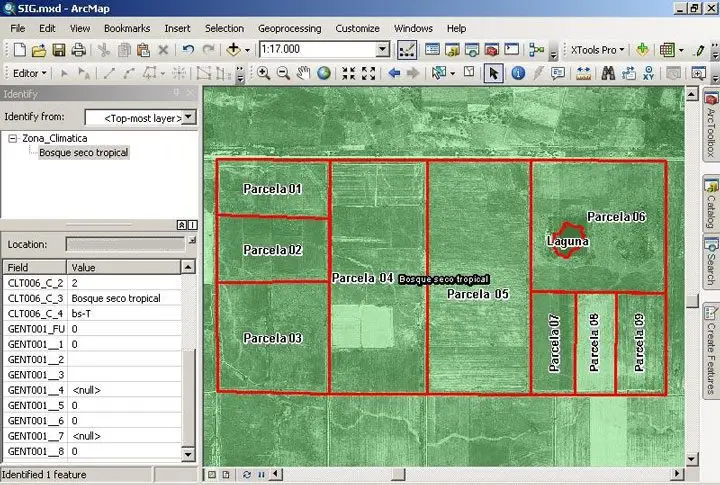Switch to the ArcToolbox side tab
Viewport: 720px width, 485px height.
tap(711, 126)
